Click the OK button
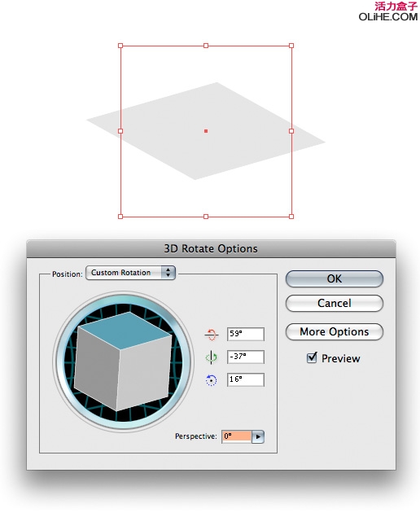 click(x=335, y=278)
